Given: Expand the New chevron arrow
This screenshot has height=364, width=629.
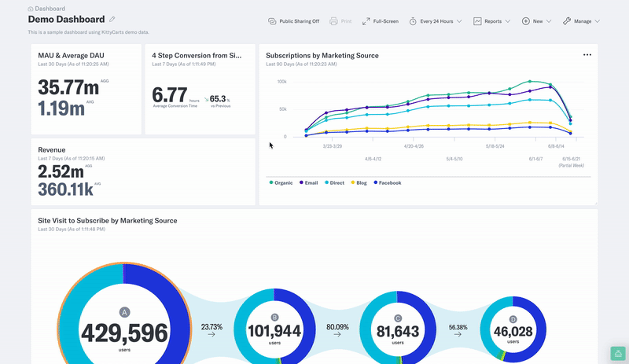Looking at the screenshot, I should point(549,21).
